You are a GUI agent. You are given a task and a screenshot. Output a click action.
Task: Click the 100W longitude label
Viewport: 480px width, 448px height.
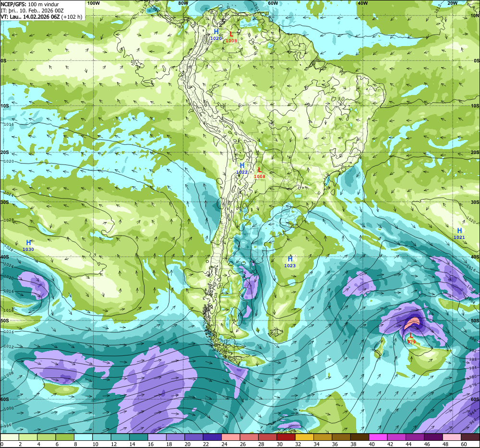94,3
